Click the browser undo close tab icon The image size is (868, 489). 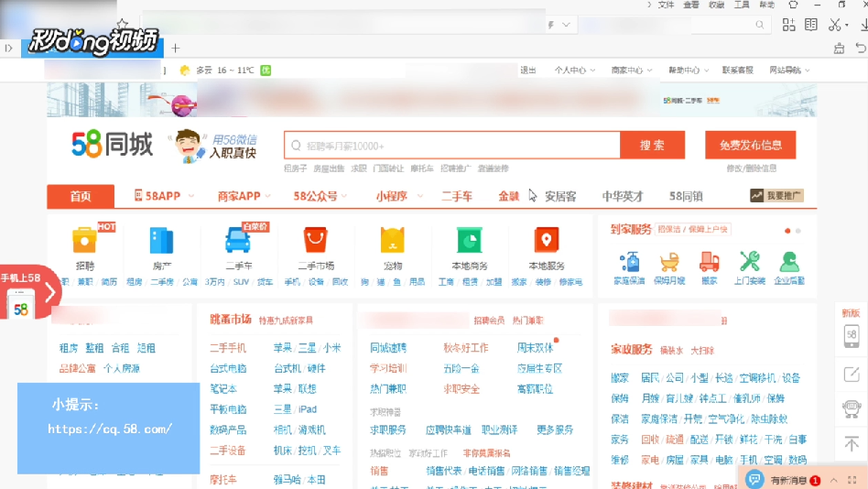[x=861, y=49]
